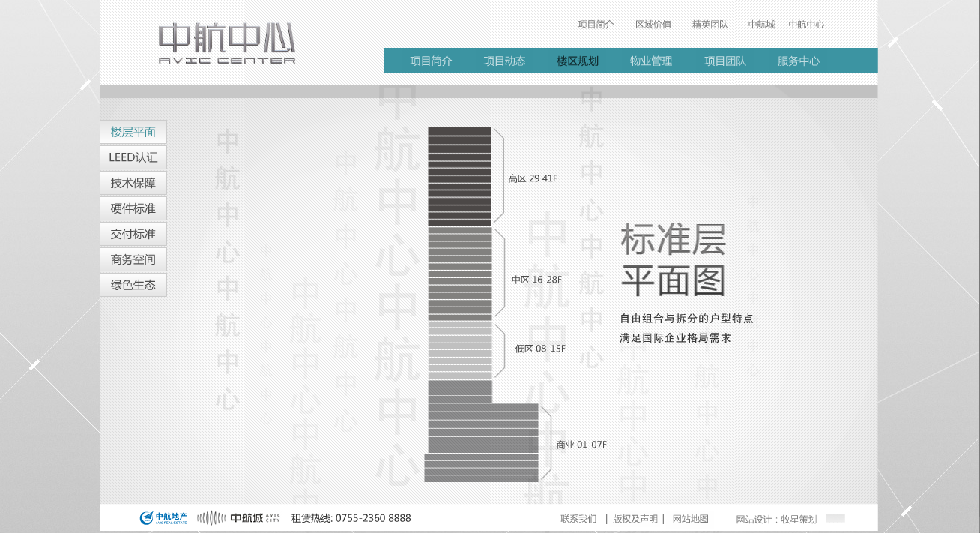Select 项目团队 navigation item
980x533 pixels.
725,61
